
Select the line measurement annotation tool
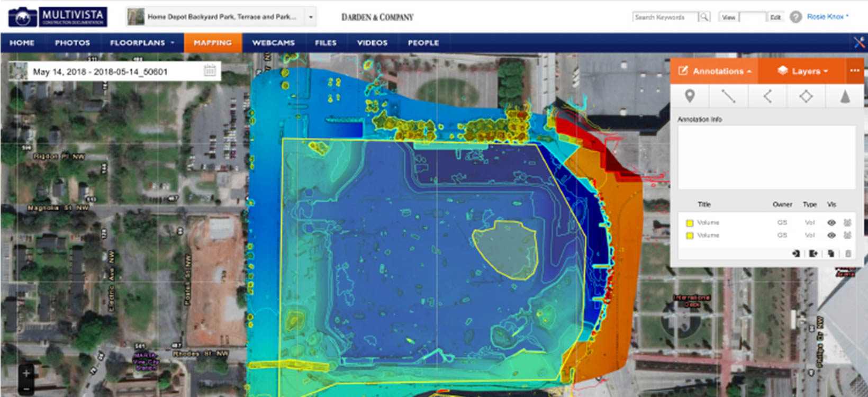(728, 96)
